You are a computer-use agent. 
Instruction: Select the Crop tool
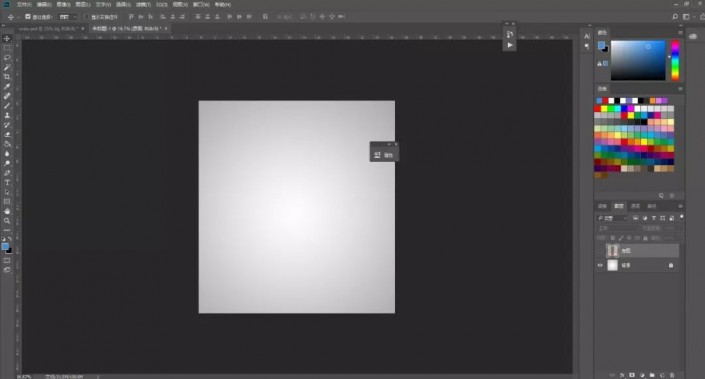tap(7, 77)
